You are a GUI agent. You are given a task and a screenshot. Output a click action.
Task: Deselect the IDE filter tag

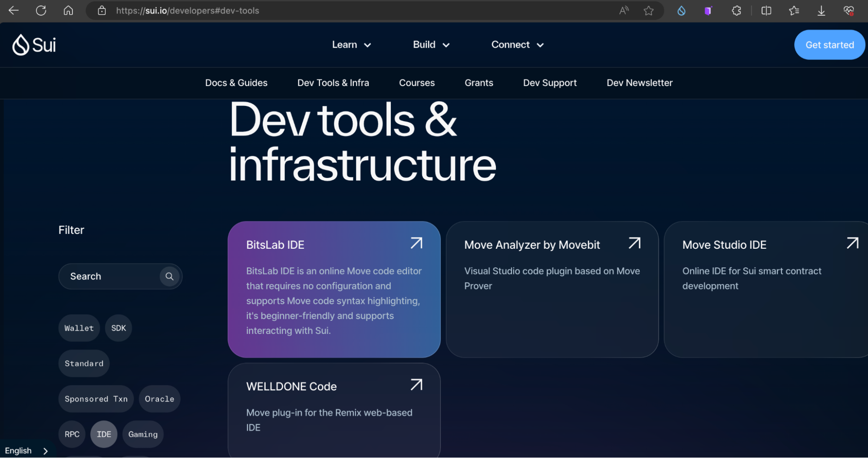pyautogui.click(x=104, y=434)
